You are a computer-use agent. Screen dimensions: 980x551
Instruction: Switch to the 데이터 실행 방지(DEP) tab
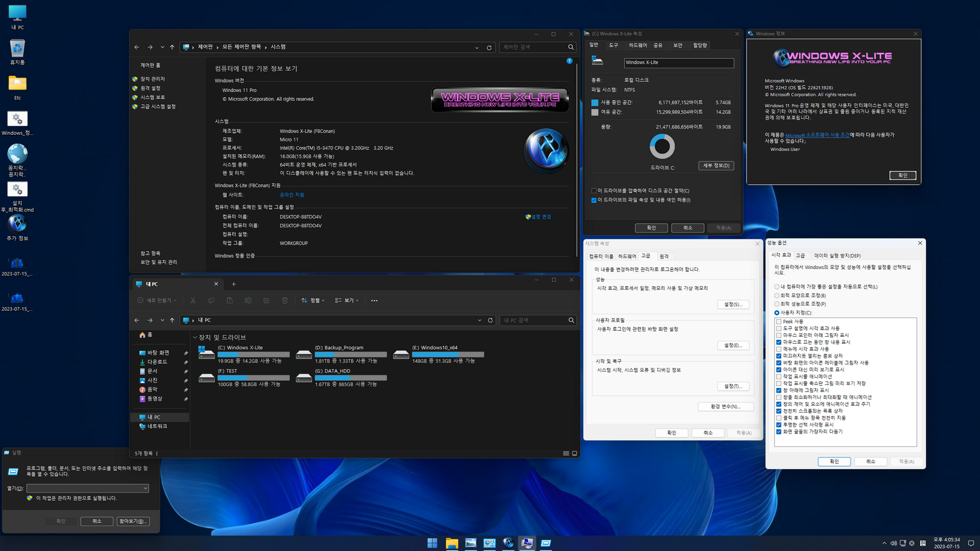tap(837, 255)
